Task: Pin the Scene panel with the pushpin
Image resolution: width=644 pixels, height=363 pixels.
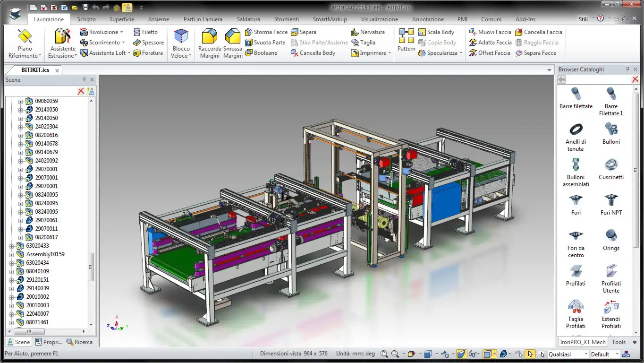Action: (85, 80)
